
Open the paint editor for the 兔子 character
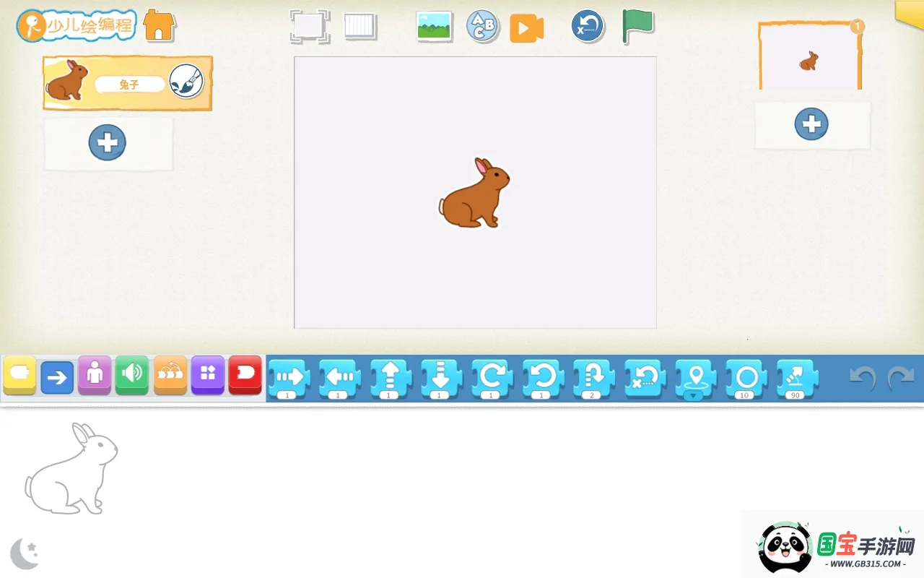[x=186, y=82]
